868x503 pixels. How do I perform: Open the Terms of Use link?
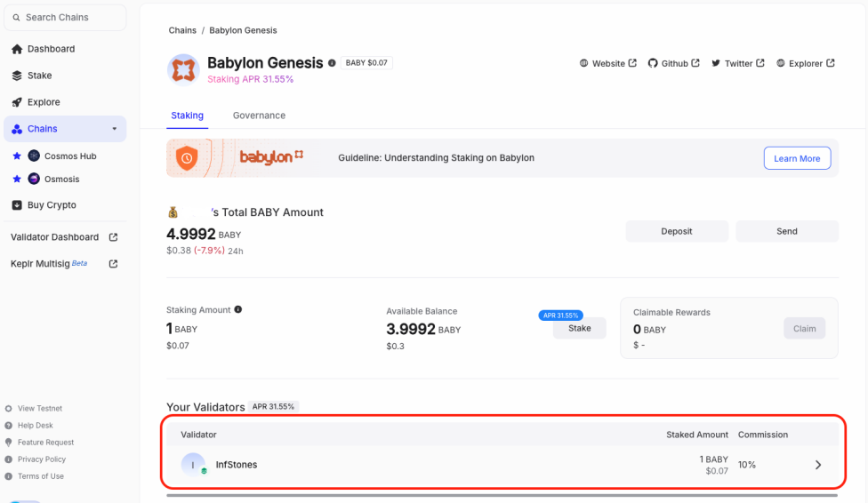(40, 476)
